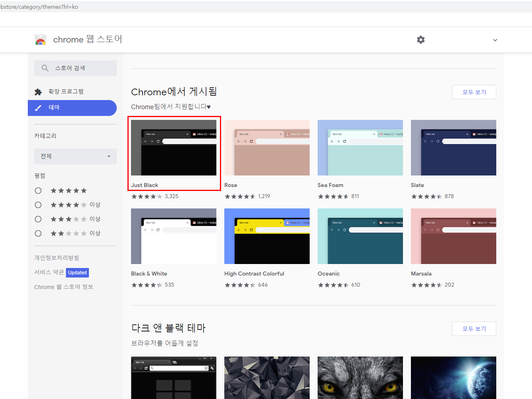
Task: Click the magnifier icon in store search
Action: coord(45,68)
